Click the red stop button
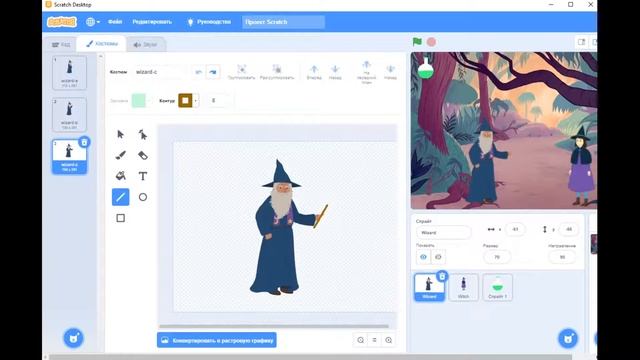The width and height of the screenshot is (640, 360). point(431,42)
